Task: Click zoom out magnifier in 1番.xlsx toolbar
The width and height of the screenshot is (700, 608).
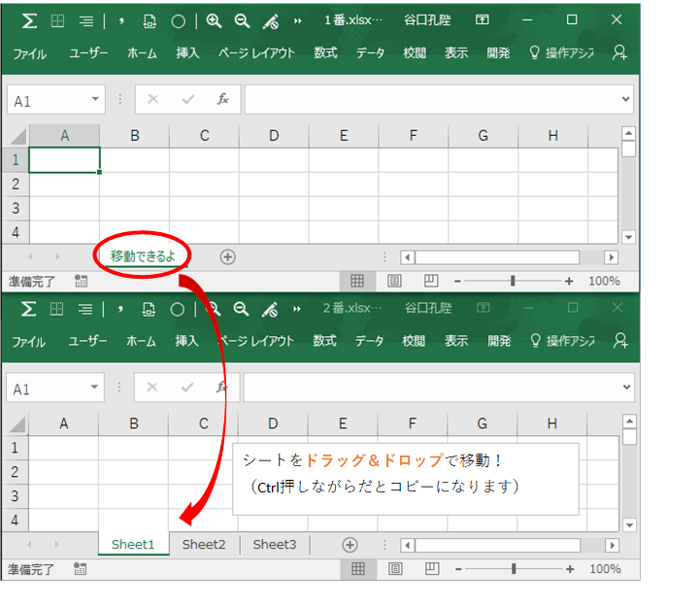Action: (x=242, y=20)
